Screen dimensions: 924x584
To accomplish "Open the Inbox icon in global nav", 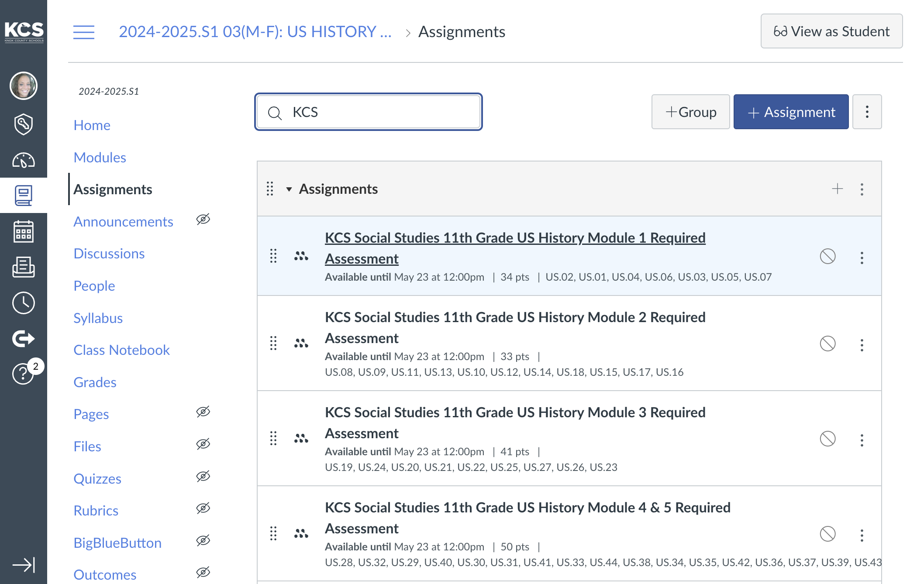I will click(24, 267).
